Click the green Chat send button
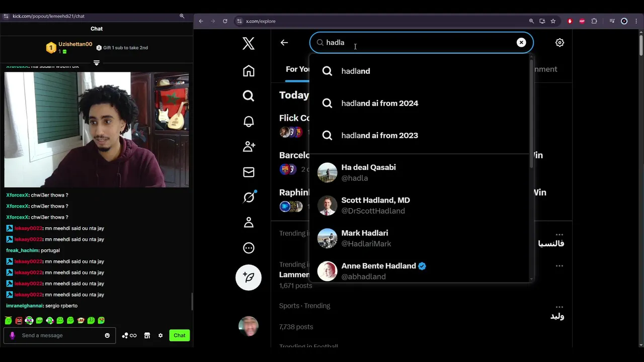The image size is (644, 362). pos(180,335)
